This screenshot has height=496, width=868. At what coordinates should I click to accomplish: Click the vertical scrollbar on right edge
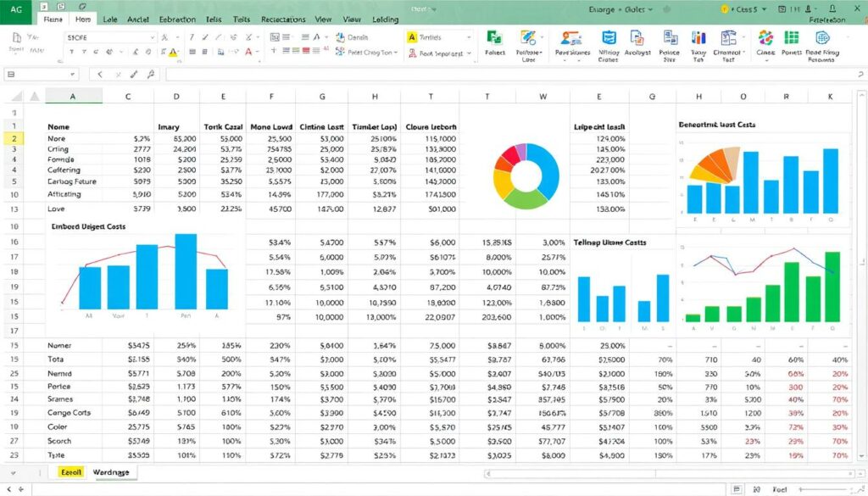[861, 274]
